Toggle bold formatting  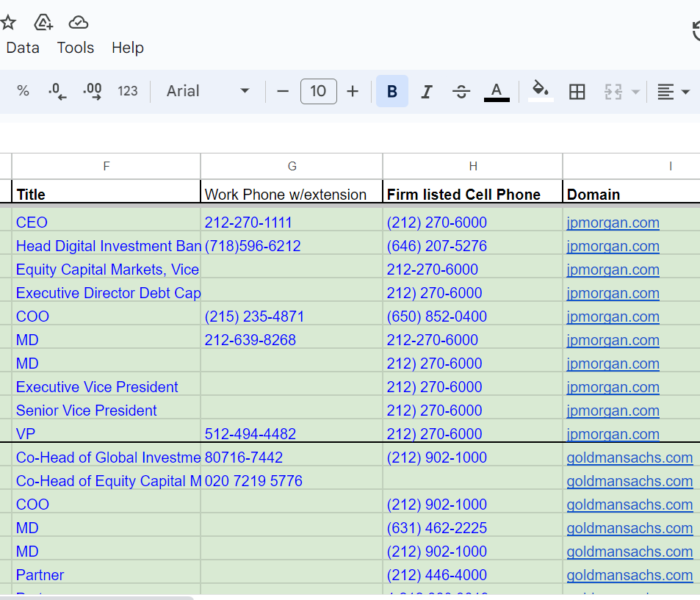[x=392, y=91]
